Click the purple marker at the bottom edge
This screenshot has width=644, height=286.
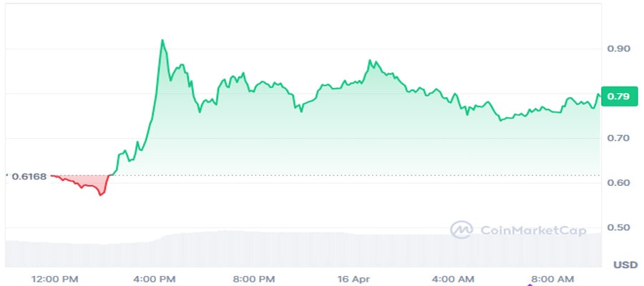click(x=530, y=284)
